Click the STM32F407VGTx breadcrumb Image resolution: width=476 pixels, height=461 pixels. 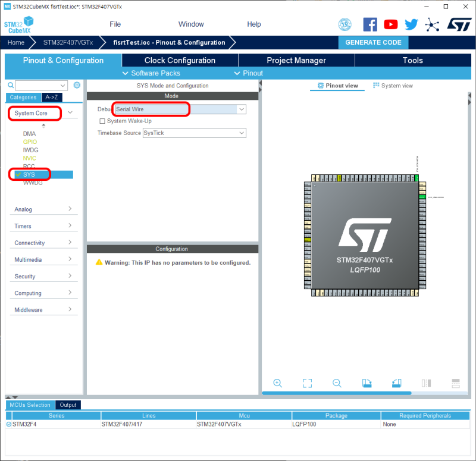(68, 42)
